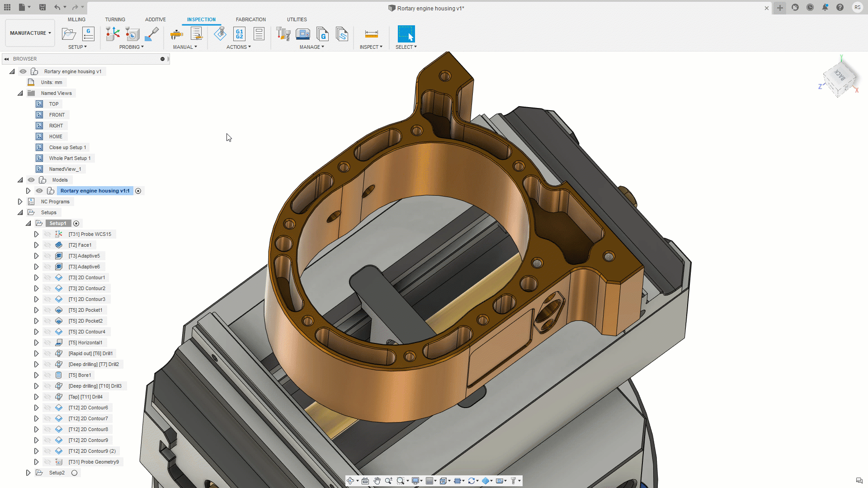
Task: Click the ViewCube BACK face
Action: [840, 76]
